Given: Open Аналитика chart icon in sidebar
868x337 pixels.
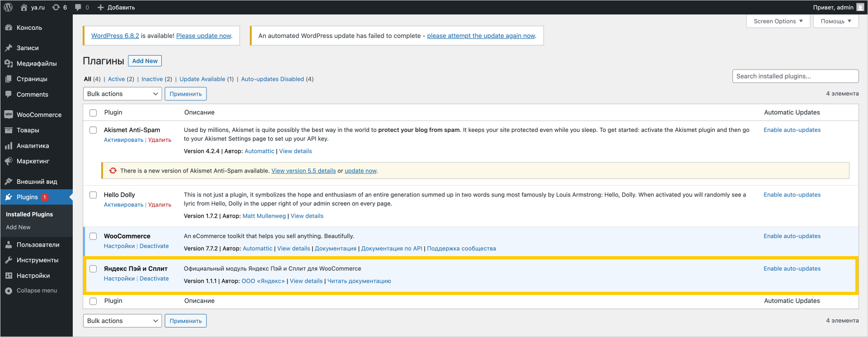Looking at the screenshot, I should coord(9,146).
